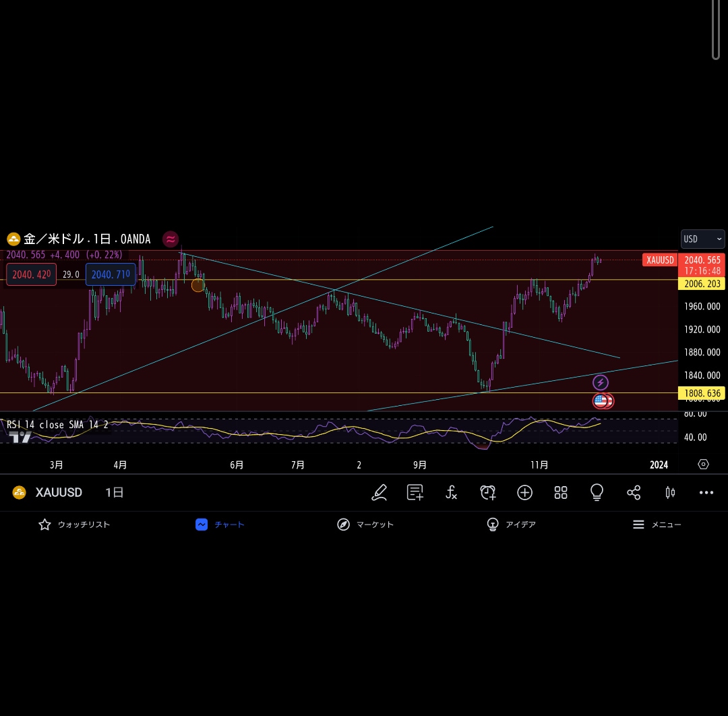Tap the spread value 29.0

71,274
